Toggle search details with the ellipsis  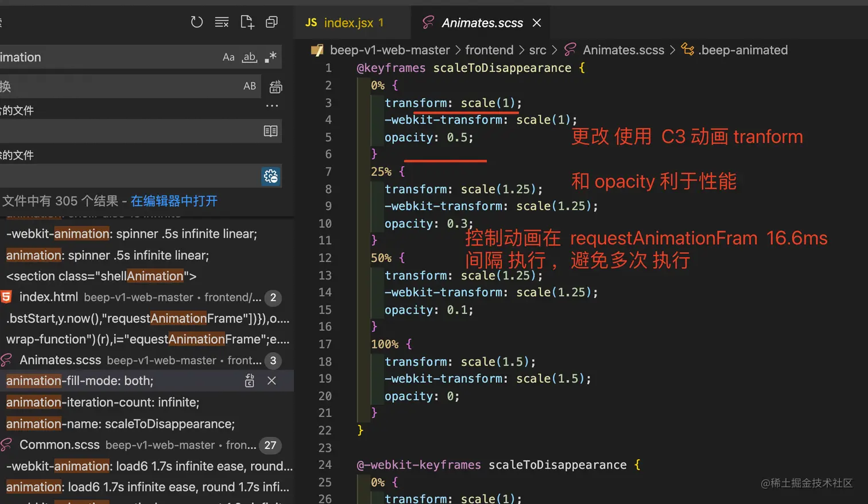pyautogui.click(x=272, y=106)
